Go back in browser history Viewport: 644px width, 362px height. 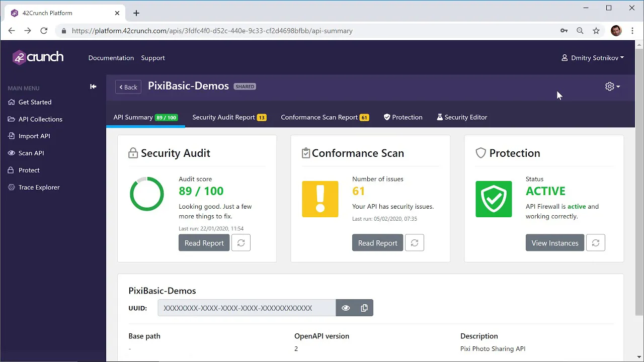(12, 31)
